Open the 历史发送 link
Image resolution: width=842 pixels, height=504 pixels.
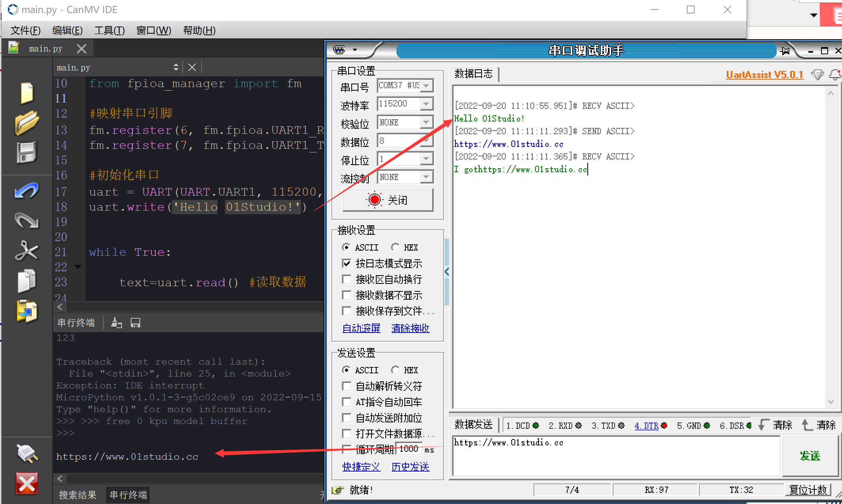tap(410, 467)
